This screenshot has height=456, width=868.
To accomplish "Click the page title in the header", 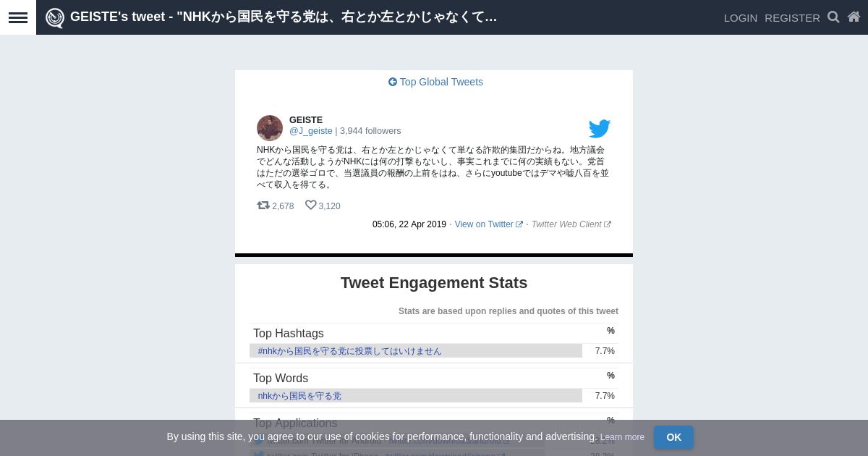I will pos(284,17).
